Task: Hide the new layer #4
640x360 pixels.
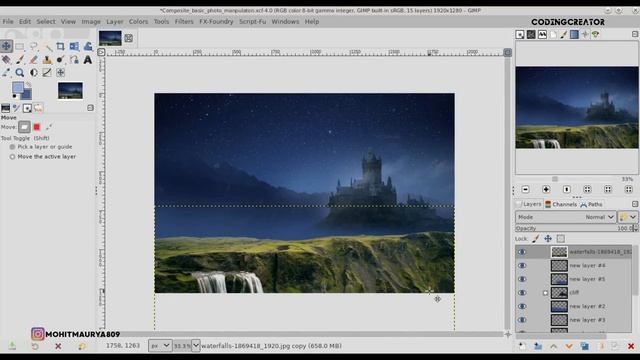Action: click(x=522, y=266)
